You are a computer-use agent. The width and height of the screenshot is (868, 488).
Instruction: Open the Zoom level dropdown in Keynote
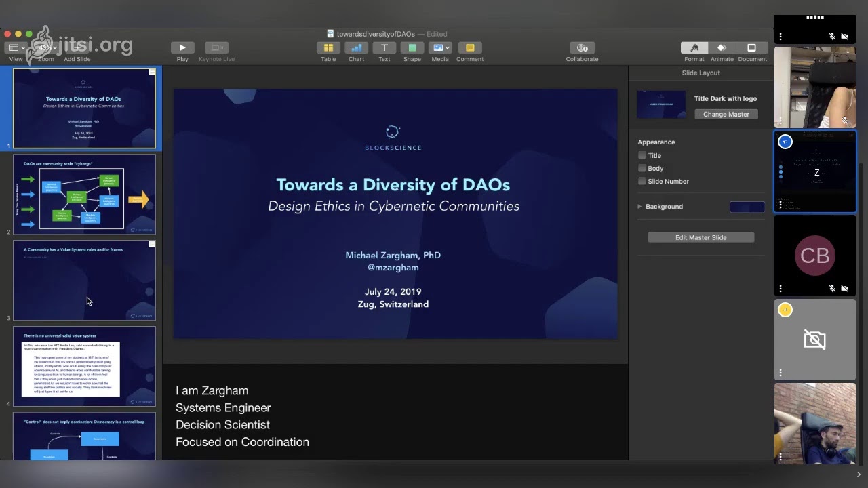click(x=45, y=47)
